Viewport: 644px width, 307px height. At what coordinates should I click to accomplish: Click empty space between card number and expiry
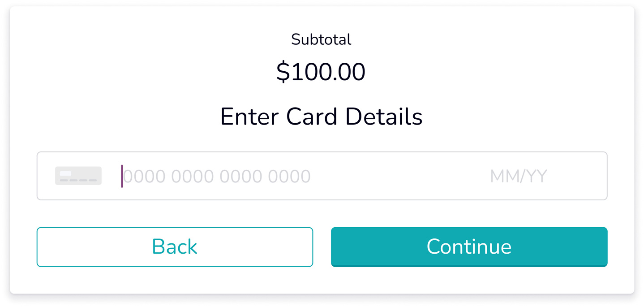point(399,176)
